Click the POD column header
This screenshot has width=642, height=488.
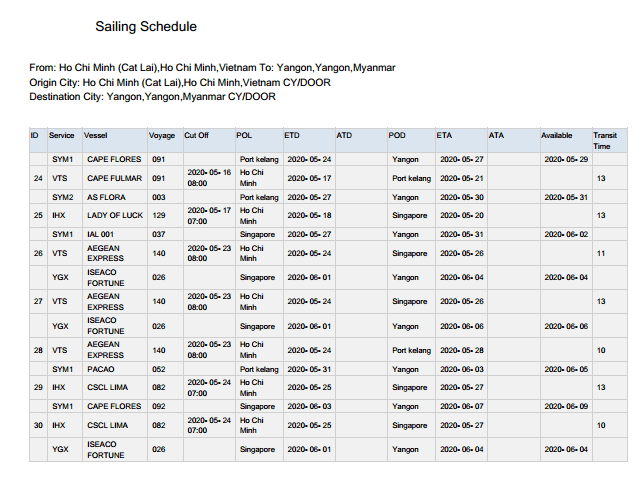pyautogui.click(x=397, y=135)
